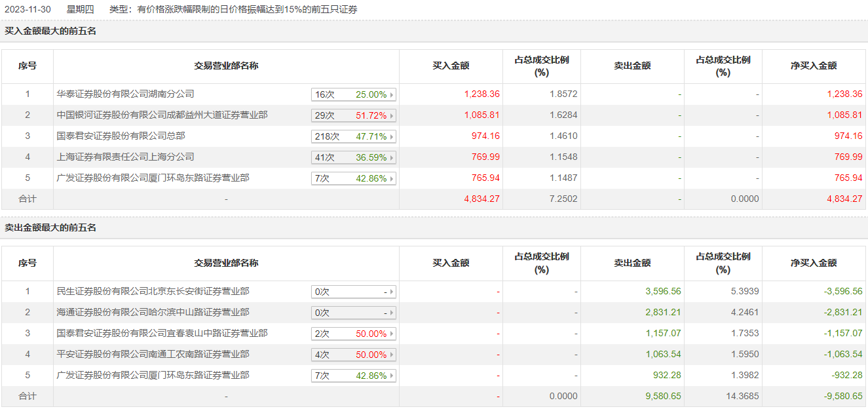This screenshot has height=409, width=868.
Task: Open the 0次 dropdown for 海通证券
Action: click(354, 313)
